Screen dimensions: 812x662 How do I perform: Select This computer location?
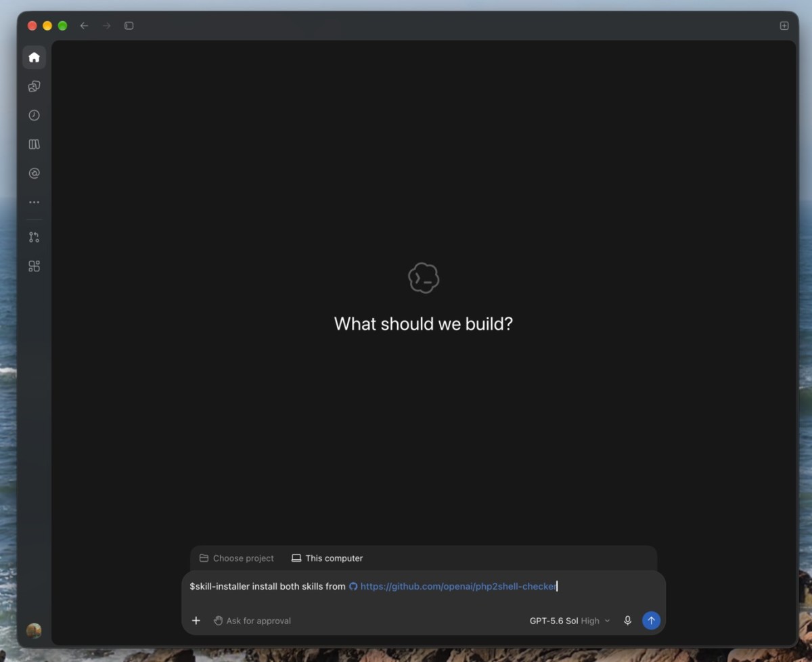[328, 558]
